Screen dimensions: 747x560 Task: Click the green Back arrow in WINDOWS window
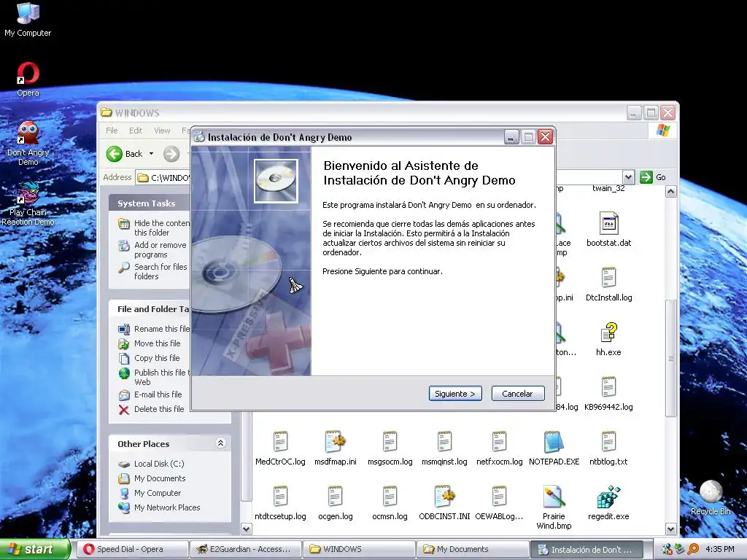point(115,154)
